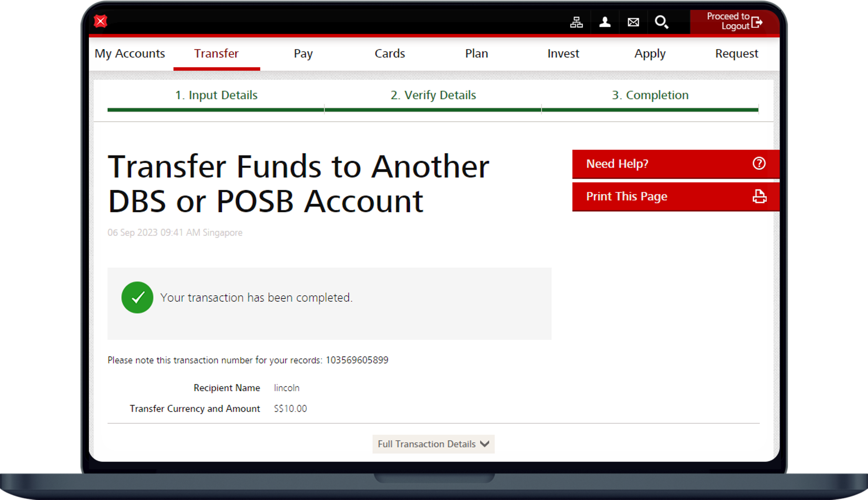
Task: Open the Transfer menu
Action: [216, 54]
